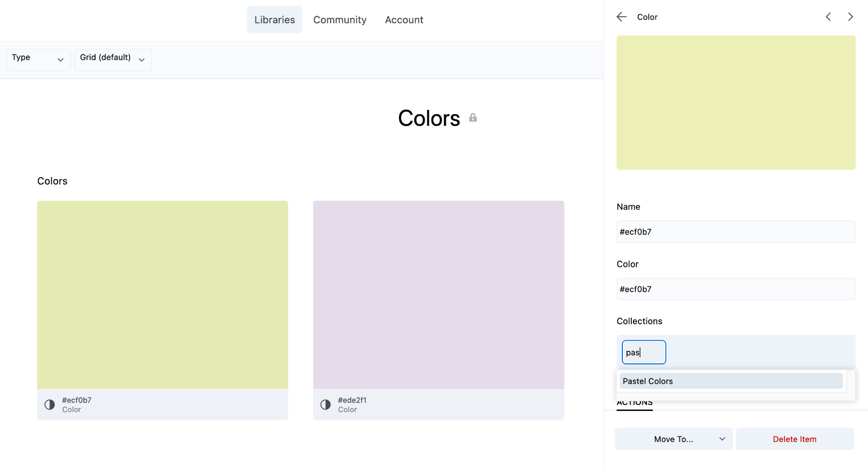Go to the next item with the right chevron

[850, 17]
